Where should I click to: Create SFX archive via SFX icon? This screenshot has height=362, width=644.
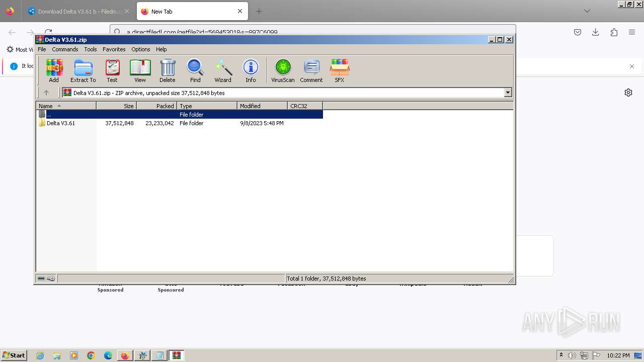tap(340, 71)
